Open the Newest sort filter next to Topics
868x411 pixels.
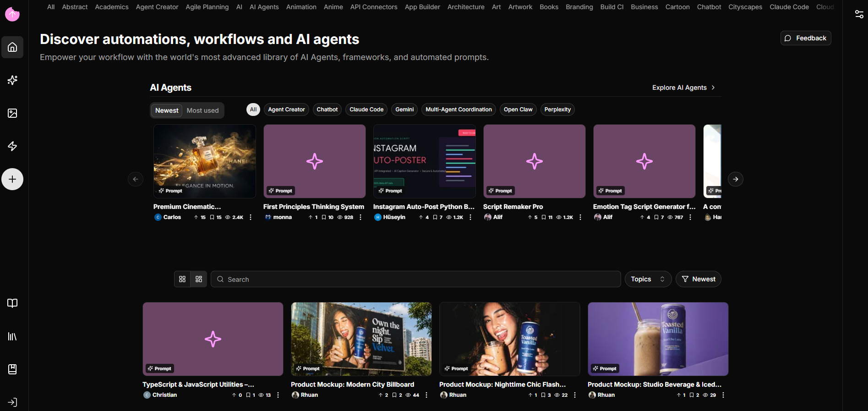click(699, 279)
